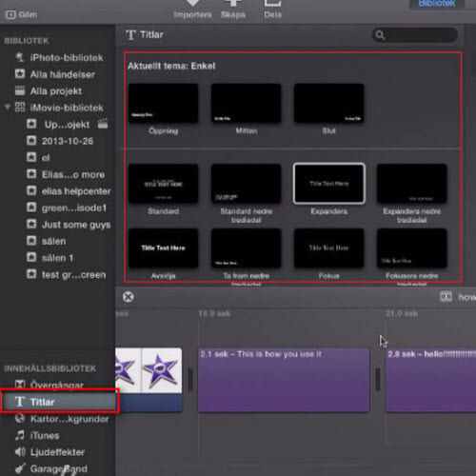Open the Elias...o more event
476x476 pixels.
[x=66, y=174]
